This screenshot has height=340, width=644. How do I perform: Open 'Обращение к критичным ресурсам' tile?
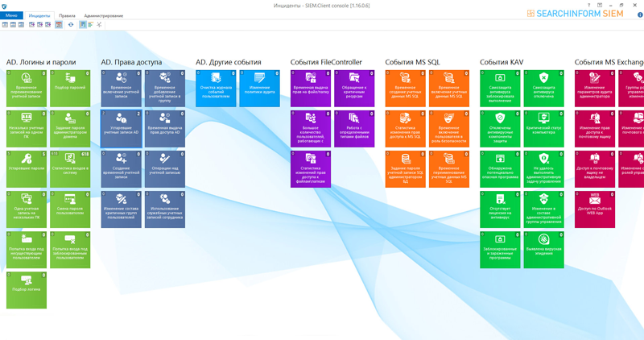click(x=354, y=89)
